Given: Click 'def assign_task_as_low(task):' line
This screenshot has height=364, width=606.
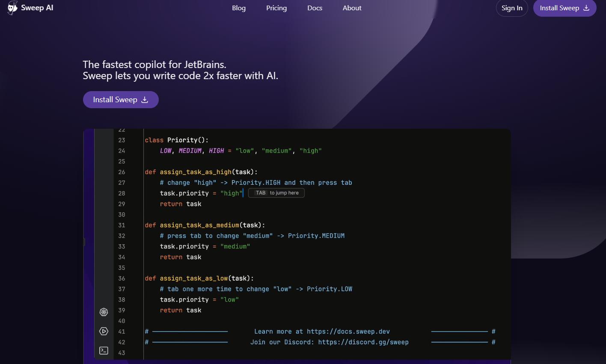Looking at the screenshot, I should coord(199,278).
